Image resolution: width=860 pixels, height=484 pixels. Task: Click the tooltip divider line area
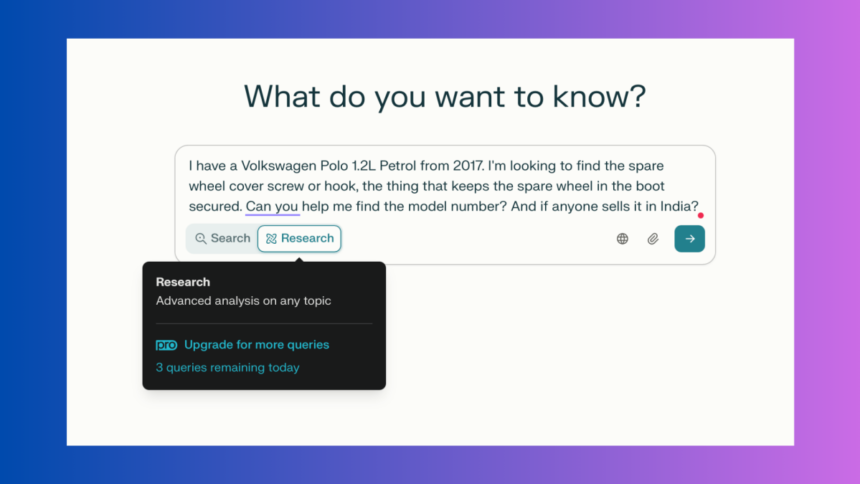[264, 324]
